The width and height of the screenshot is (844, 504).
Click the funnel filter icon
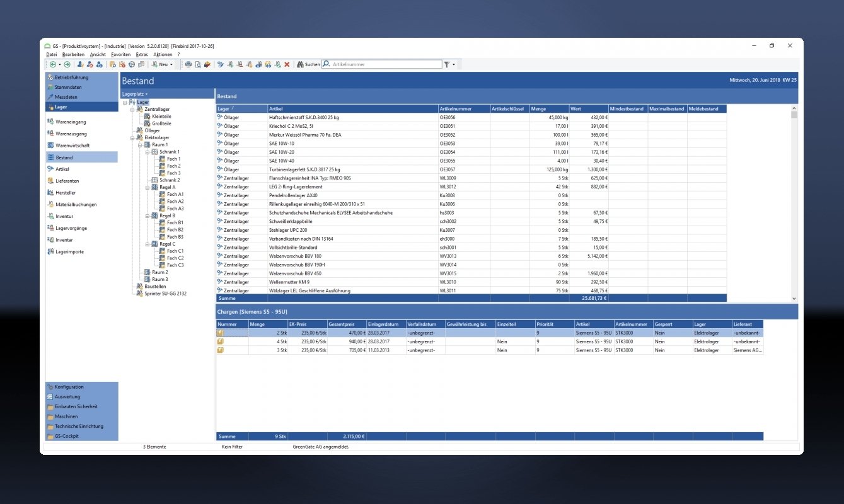(446, 64)
